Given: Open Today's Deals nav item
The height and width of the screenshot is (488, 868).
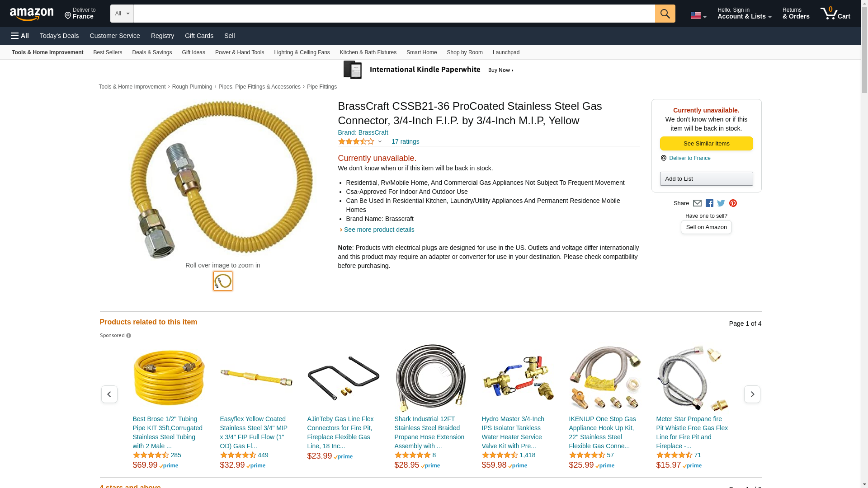Looking at the screenshot, I should pyautogui.click(x=59, y=36).
